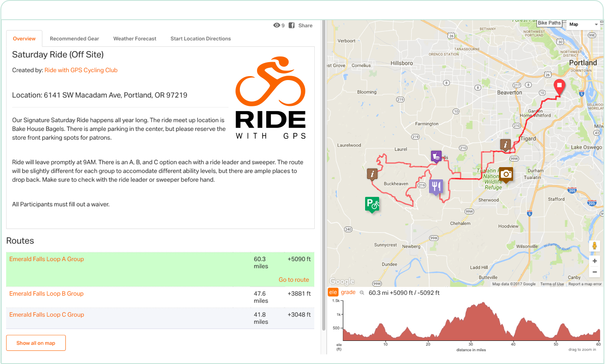The height and width of the screenshot is (364, 605).
Task: Open the Map type dropdown
Action: 582,25
